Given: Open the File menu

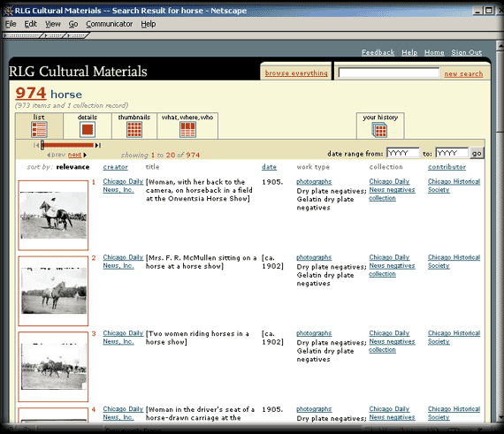Looking at the screenshot, I should coord(11,24).
